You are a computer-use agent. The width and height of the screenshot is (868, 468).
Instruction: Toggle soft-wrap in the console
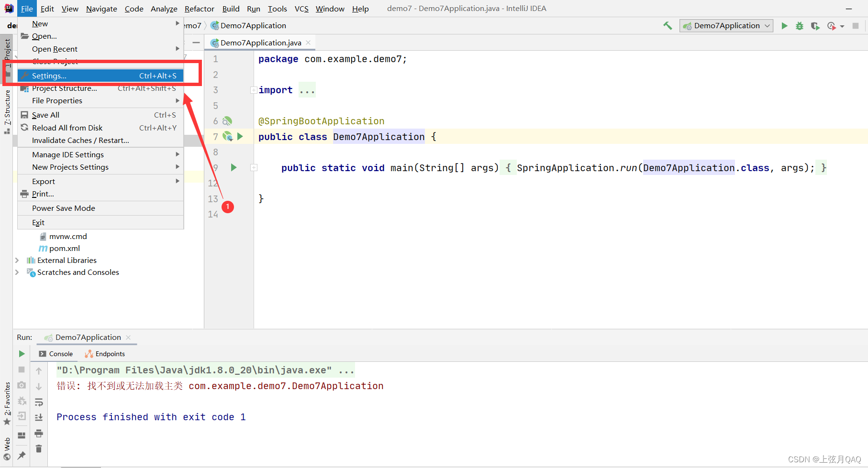pos(39,402)
